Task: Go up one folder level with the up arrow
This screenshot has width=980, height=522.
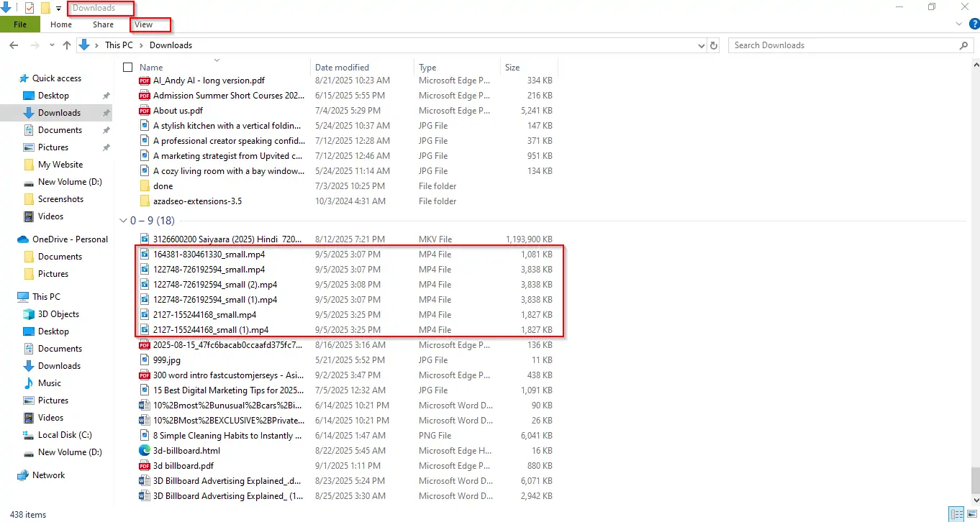Action: pyautogui.click(x=67, y=45)
